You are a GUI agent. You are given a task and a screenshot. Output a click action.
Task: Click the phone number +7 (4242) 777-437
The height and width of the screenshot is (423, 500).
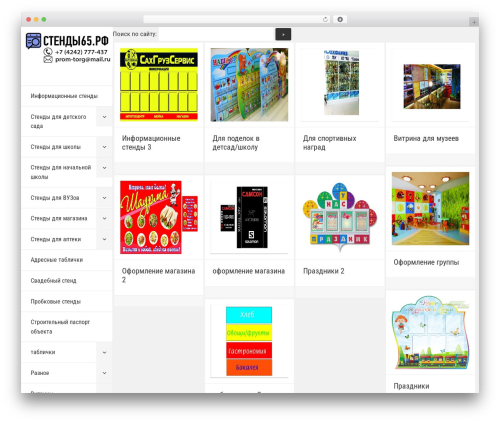(81, 52)
